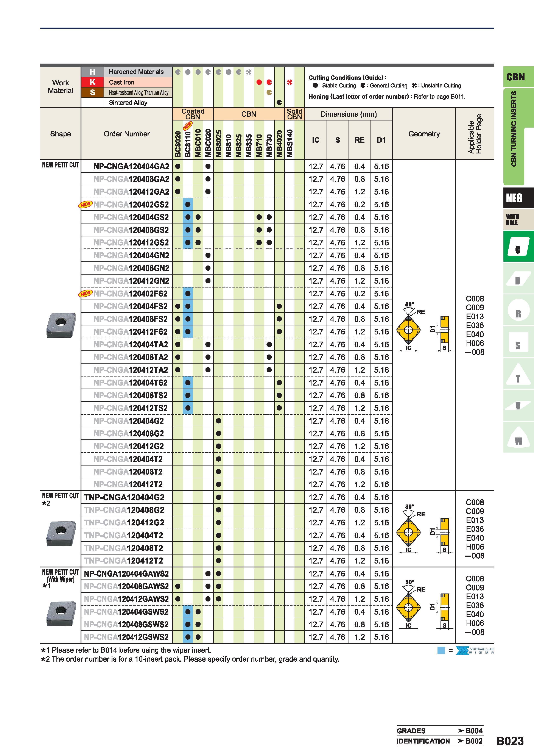Screen dimensions: 534x756
Task: Select order number NP-CNGA120412GSWS2
Action: (126, 637)
